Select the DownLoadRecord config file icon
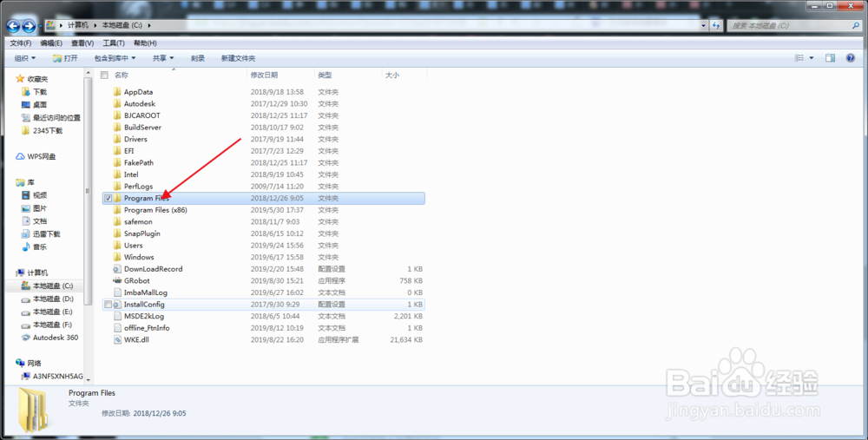The height and width of the screenshot is (440, 868). [x=117, y=269]
